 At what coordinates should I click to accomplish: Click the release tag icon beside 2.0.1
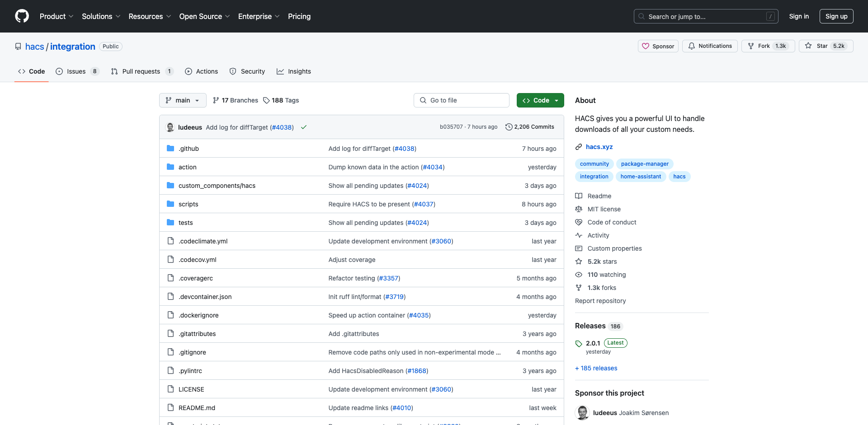[x=579, y=344]
